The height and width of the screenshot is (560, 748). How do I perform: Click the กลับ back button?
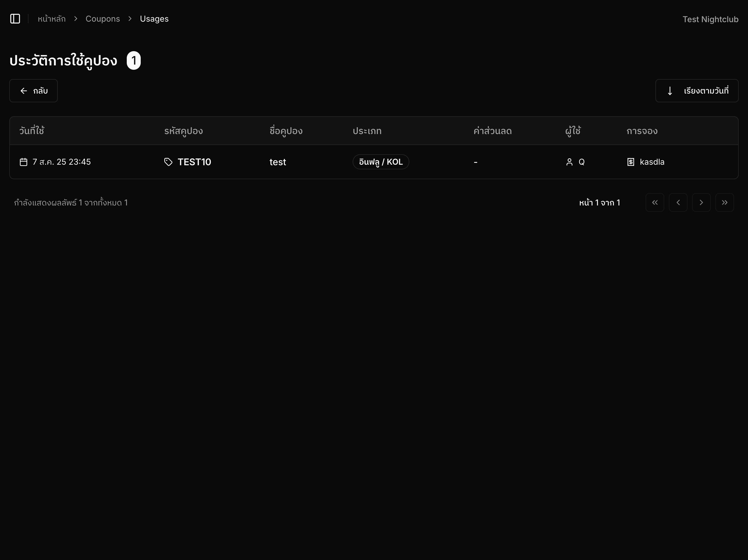[x=33, y=91]
